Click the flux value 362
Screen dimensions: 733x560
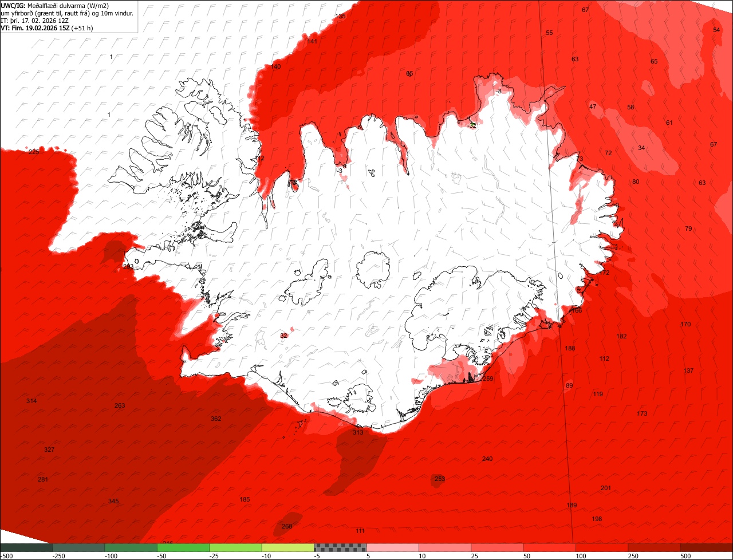(216, 419)
